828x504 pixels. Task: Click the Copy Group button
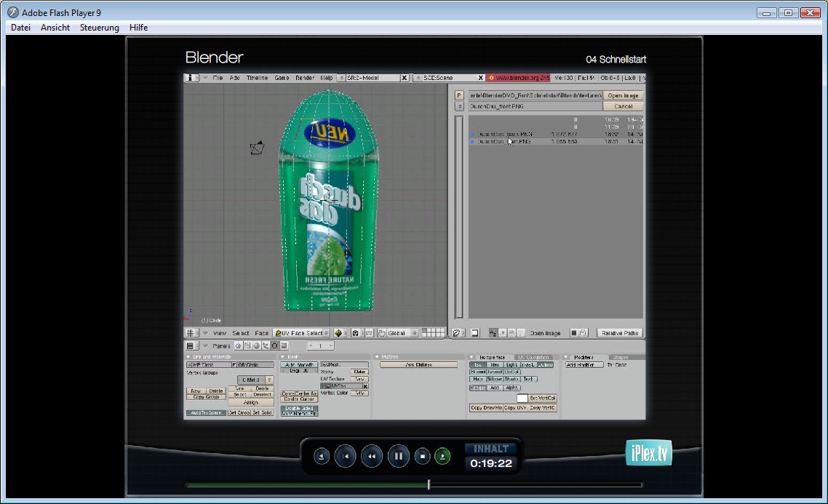[x=206, y=397]
